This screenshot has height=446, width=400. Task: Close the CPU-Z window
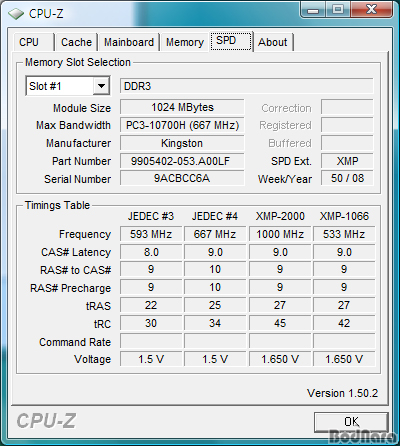click(371, 9)
